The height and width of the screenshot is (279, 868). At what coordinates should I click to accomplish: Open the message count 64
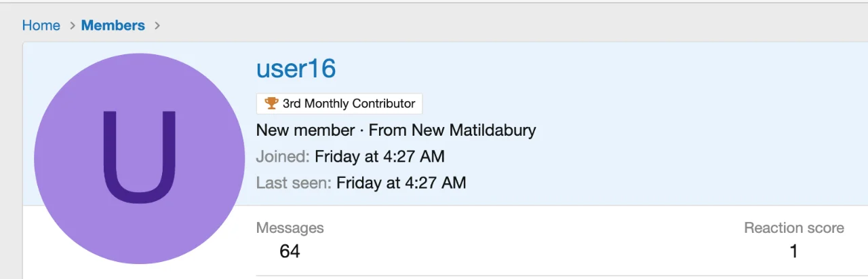point(290,252)
